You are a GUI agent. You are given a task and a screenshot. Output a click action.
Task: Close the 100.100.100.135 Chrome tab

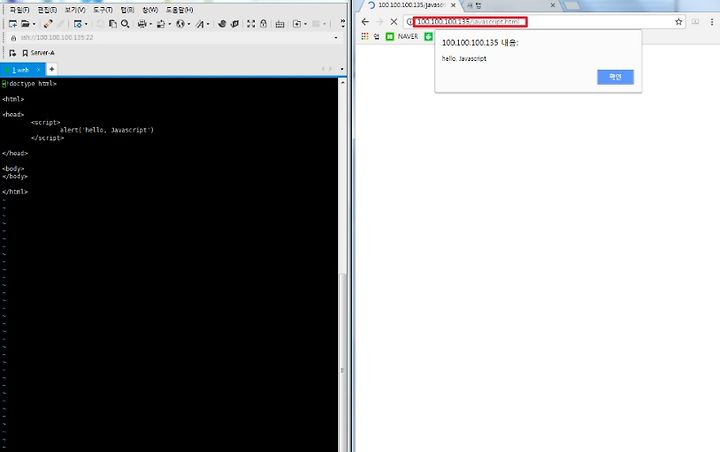453,5
